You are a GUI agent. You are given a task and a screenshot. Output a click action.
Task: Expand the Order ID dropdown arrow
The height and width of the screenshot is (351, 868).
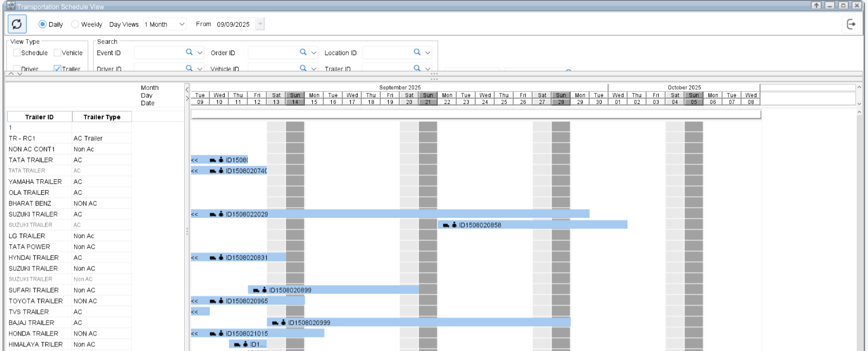(x=314, y=53)
